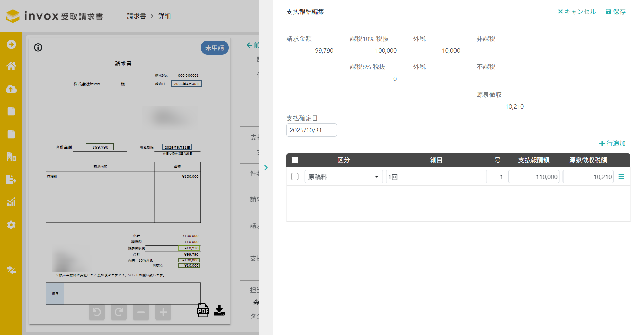Open the analytics chart sidebar icon
Image resolution: width=644 pixels, height=335 pixels.
(x=11, y=202)
